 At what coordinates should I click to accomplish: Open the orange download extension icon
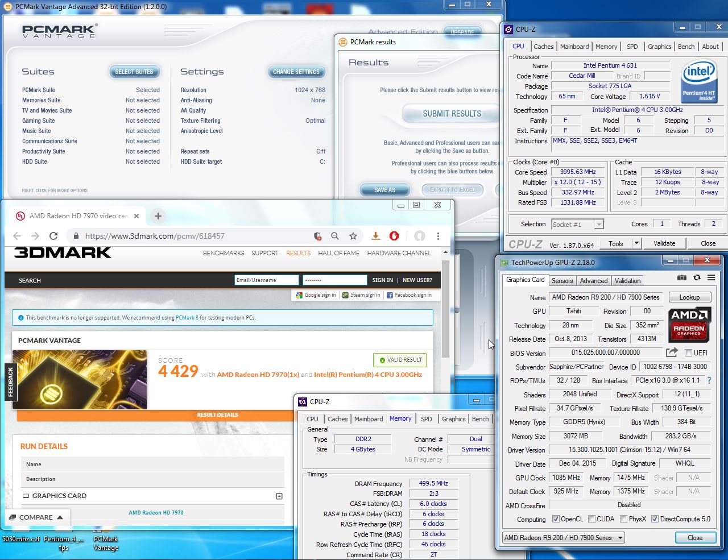(x=375, y=236)
